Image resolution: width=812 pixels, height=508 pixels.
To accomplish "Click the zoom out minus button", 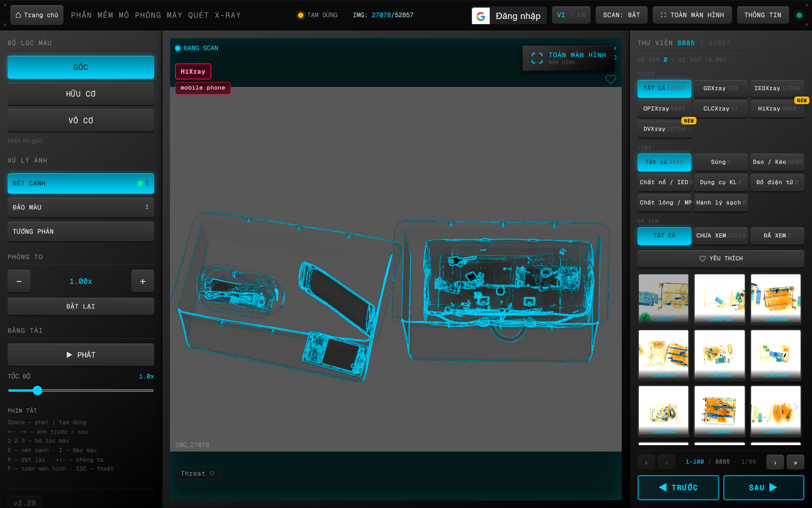I will 19,281.
